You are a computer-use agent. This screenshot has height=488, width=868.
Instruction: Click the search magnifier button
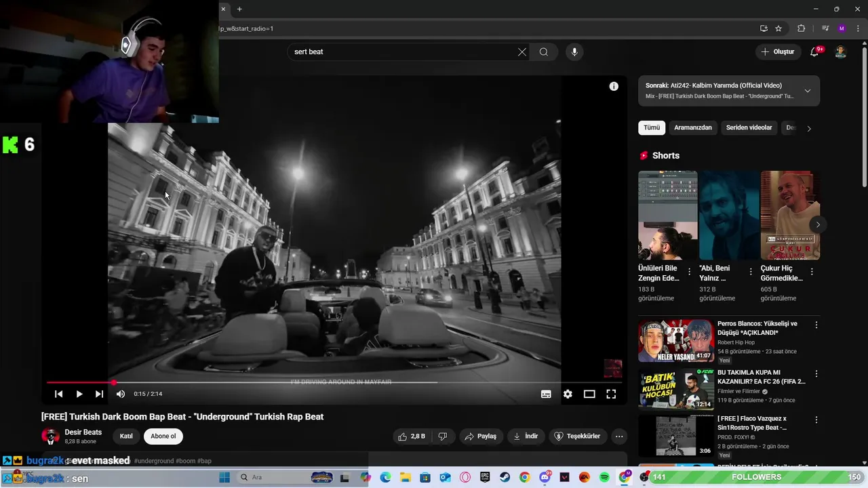pyautogui.click(x=544, y=52)
